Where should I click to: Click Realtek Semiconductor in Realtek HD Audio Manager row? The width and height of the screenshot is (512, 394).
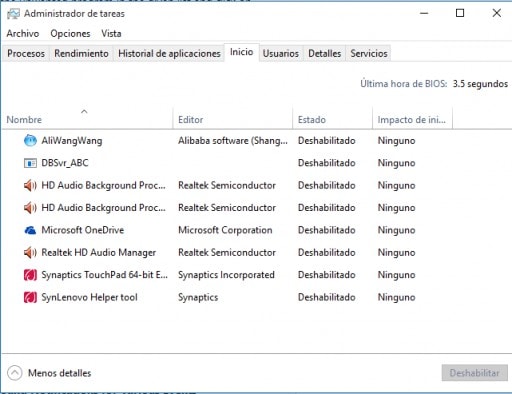(x=227, y=252)
